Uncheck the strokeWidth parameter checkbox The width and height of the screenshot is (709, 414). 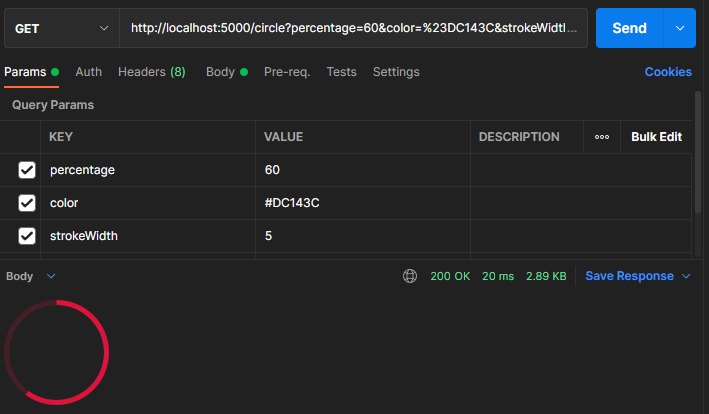[x=27, y=236]
